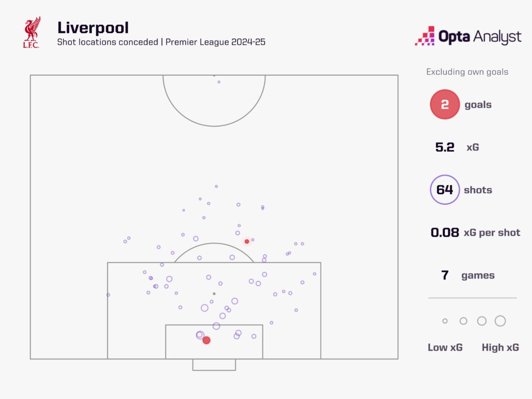Viewport: 532px width, 399px height.
Task: Click the shot dot inside the centre circle
Action: coord(219,82)
